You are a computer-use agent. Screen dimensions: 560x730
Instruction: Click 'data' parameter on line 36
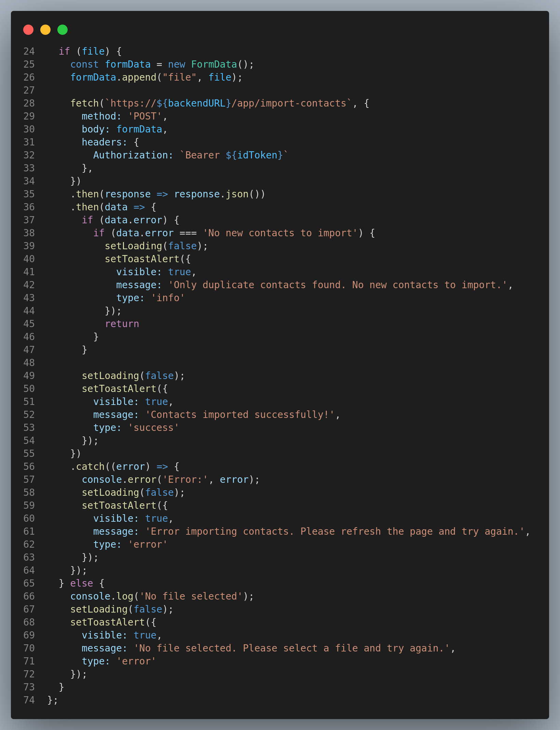(116, 207)
